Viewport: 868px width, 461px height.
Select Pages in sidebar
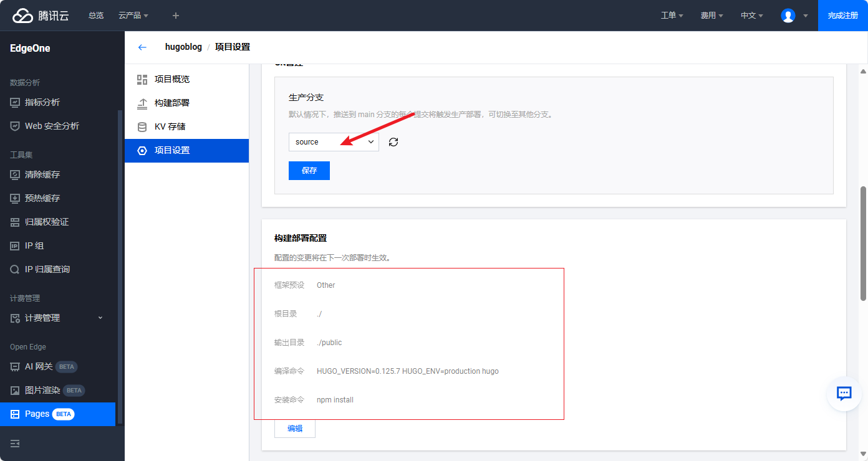click(57, 414)
